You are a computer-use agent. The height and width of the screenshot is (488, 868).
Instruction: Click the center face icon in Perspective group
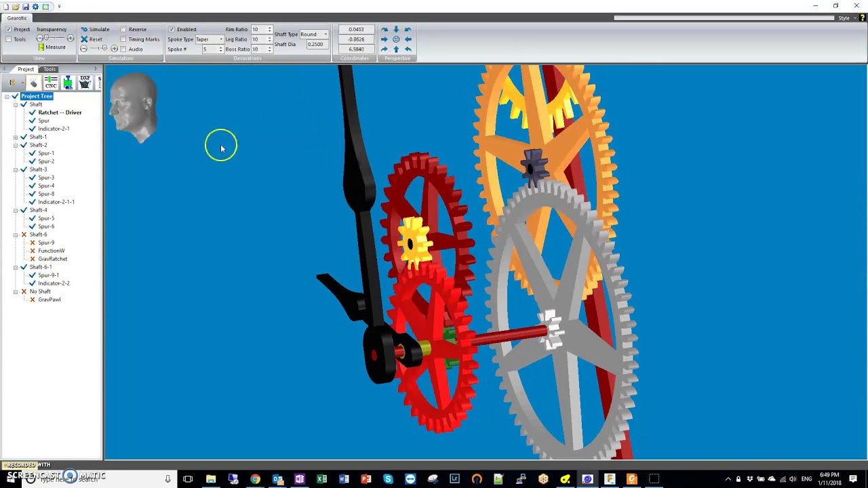click(396, 39)
